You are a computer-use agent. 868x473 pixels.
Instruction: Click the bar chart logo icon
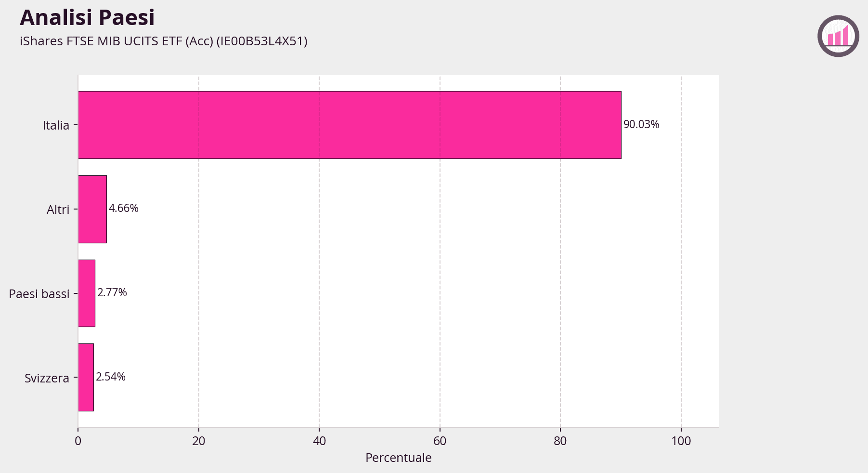[838, 36]
